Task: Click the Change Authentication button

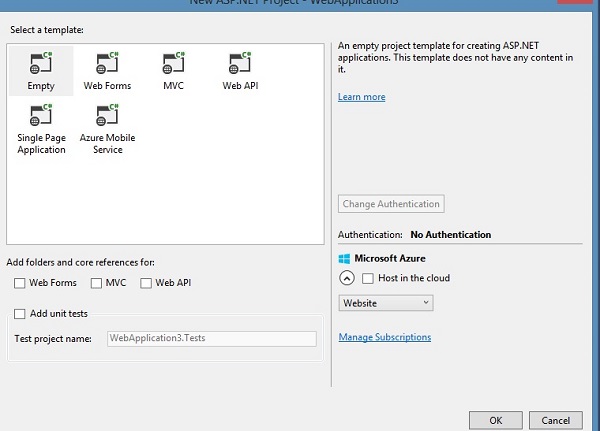Action: [x=391, y=204]
